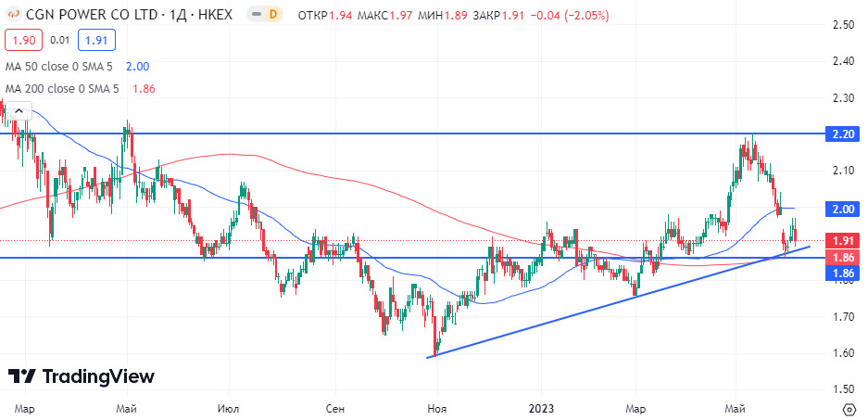Click the 'D' delayed data badge

pos(272,15)
